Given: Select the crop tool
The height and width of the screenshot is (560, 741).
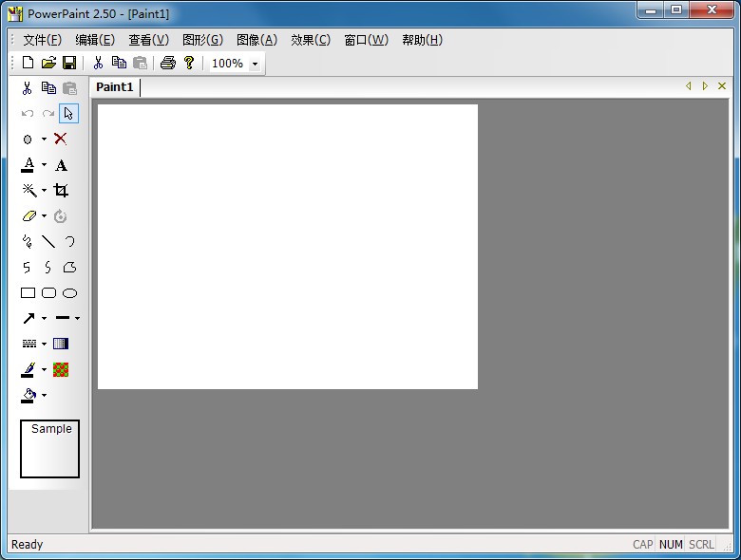Looking at the screenshot, I should [61, 190].
